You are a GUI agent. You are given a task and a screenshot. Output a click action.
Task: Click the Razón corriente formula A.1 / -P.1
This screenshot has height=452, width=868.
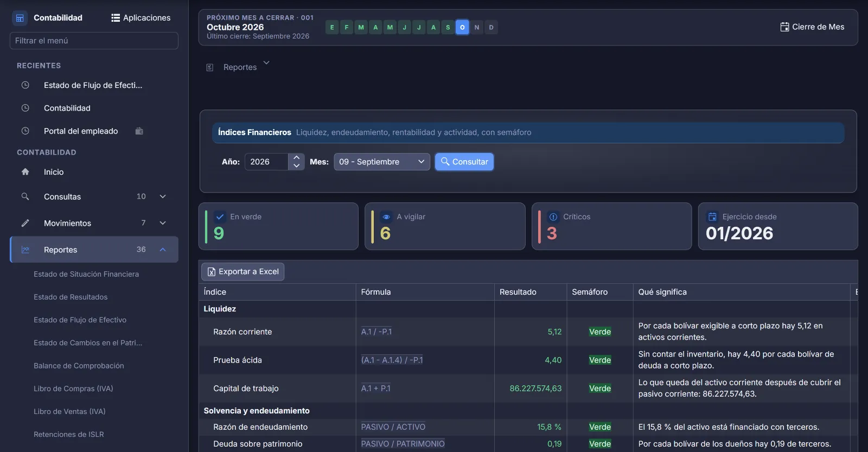coord(376,332)
